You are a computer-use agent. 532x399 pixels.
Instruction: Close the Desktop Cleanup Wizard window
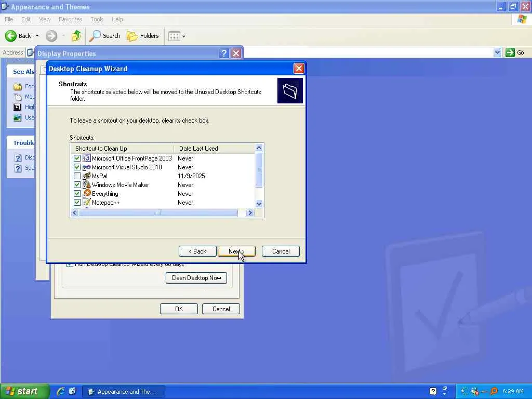coord(299,69)
